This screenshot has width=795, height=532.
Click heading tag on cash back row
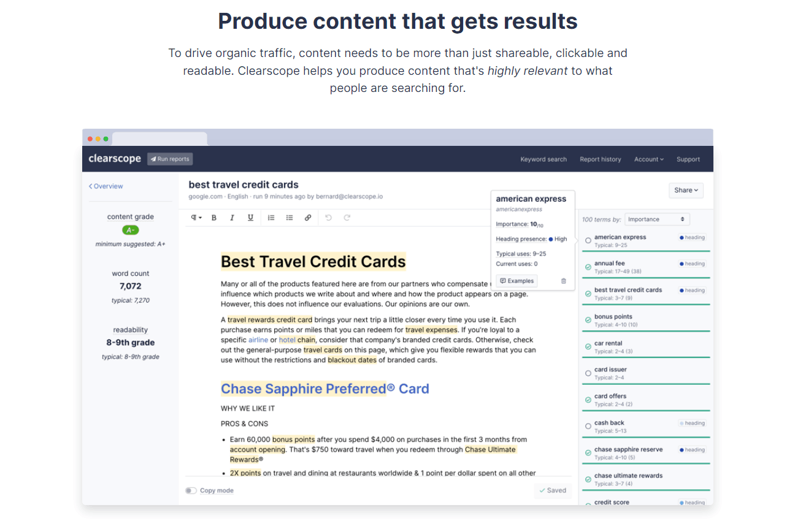click(692, 423)
